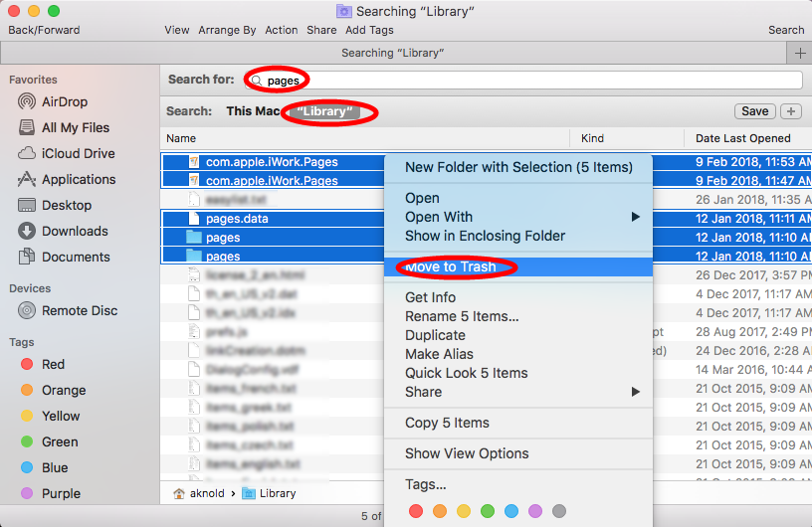Select the first pages folder row

pyautogui.click(x=273, y=237)
